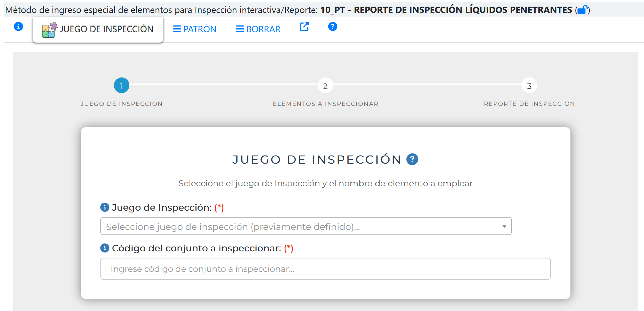The image size is (644, 311).
Task: Click the ELEMENTOS A INSPECCIONAR step label
Action: click(x=325, y=104)
